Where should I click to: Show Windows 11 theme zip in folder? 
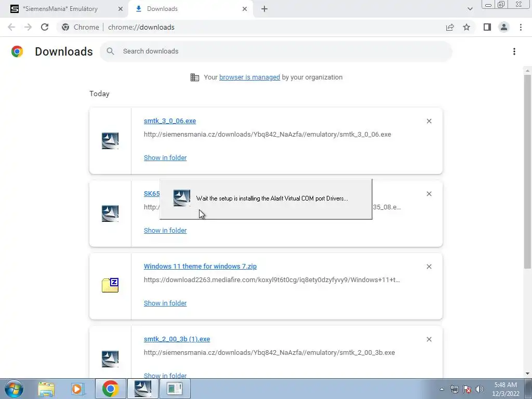coord(165,303)
